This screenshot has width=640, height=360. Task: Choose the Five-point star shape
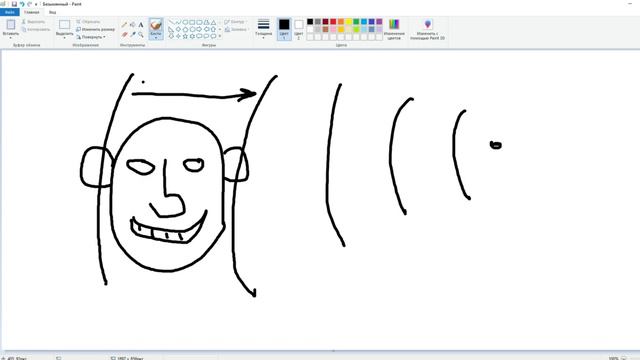point(185,36)
